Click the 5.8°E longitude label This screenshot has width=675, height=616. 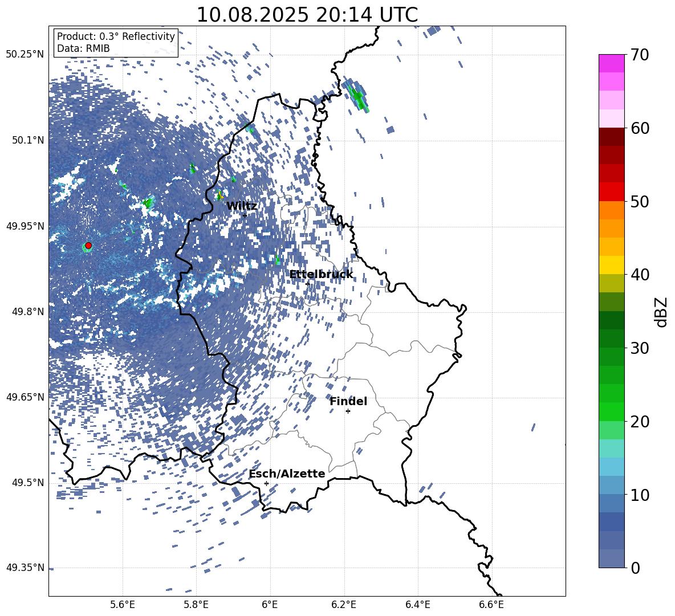pyautogui.click(x=196, y=605)
